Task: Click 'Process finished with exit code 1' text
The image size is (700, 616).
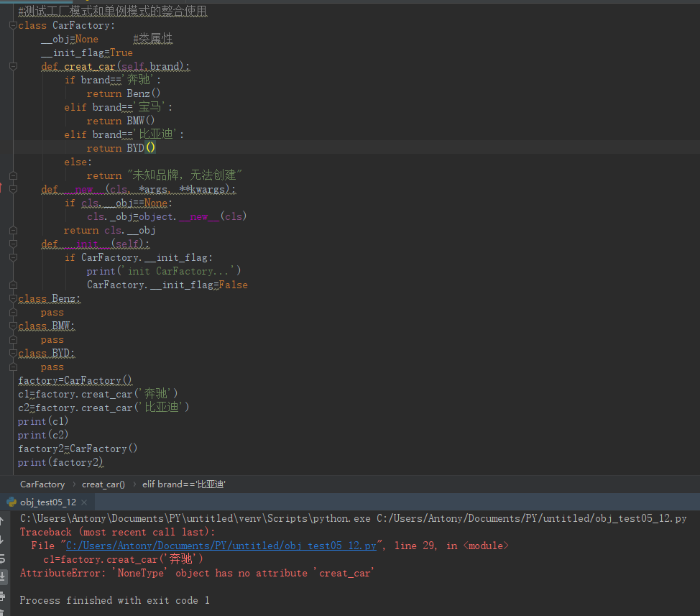Action: pos(115,600)
